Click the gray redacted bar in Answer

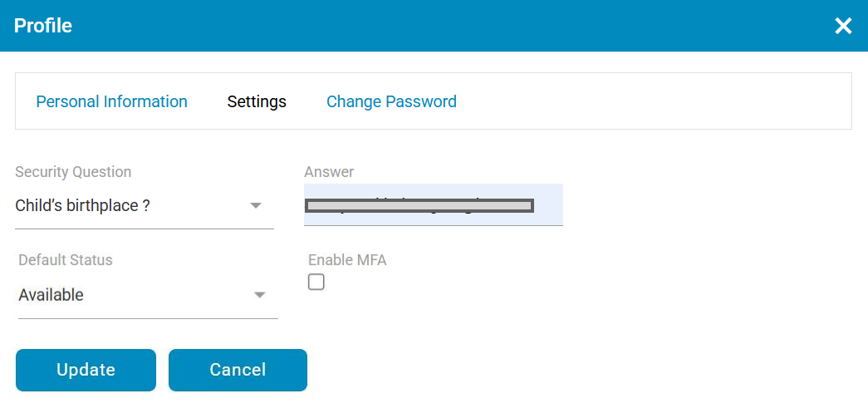[x=419, y=205]
